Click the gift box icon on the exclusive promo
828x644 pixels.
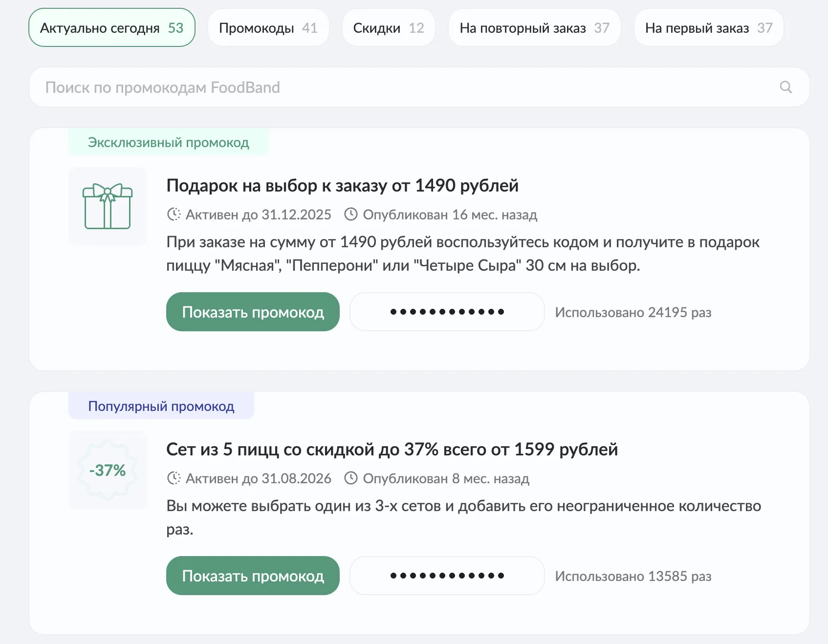click(107, 206)
